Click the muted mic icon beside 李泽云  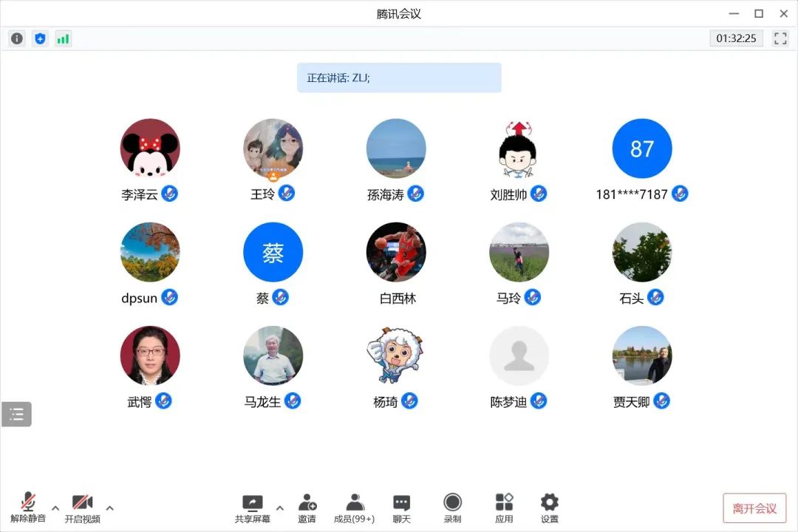coord(169,194)
